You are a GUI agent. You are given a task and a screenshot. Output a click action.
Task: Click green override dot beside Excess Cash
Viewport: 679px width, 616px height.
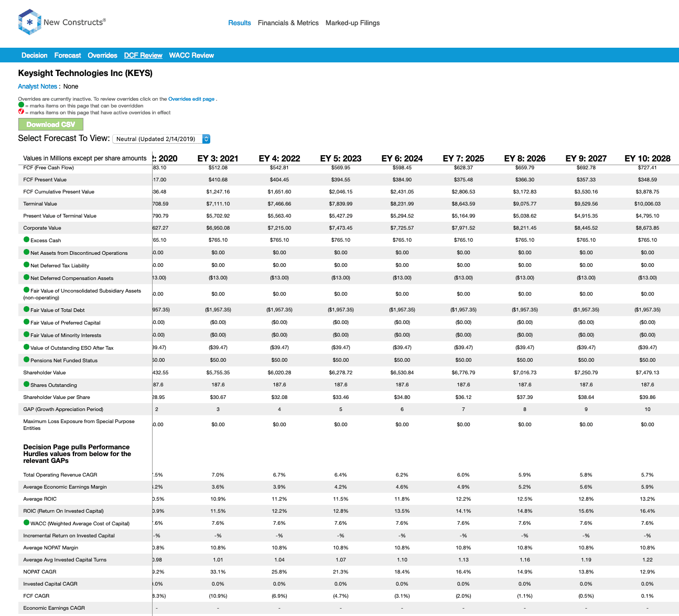coord(26,240)
